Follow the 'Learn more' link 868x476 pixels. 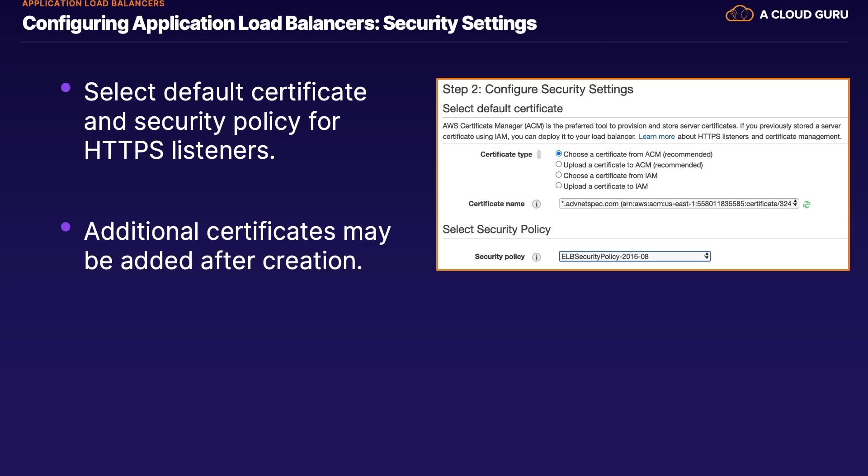656,137
